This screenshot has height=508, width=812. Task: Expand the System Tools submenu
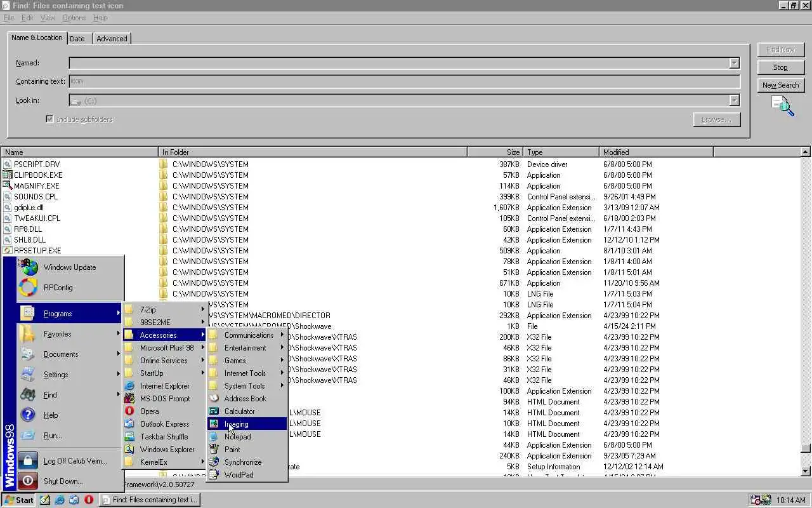[x=247, y=386]
